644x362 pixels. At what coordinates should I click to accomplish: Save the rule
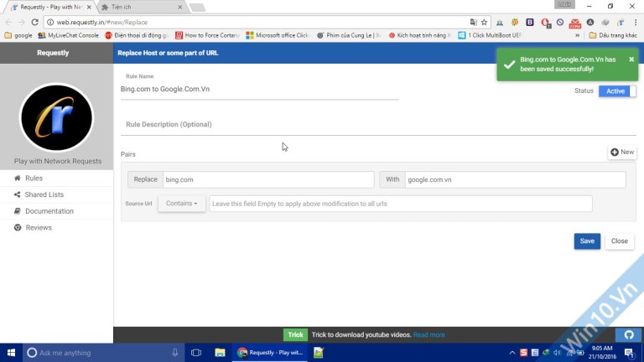(587, 241)
